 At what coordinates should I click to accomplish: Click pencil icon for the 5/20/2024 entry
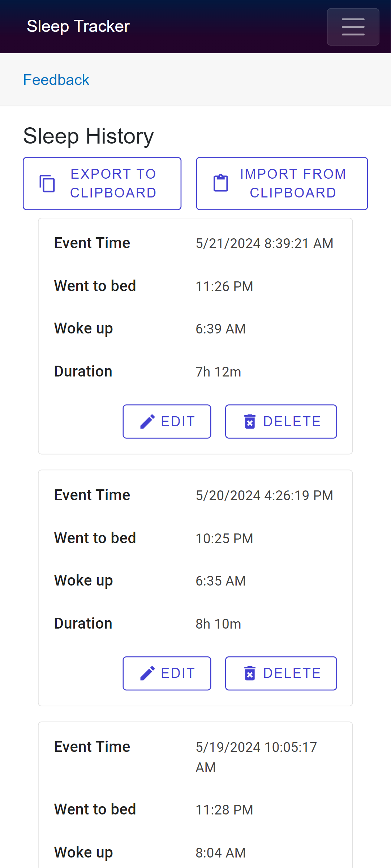(x=147, y=673)
